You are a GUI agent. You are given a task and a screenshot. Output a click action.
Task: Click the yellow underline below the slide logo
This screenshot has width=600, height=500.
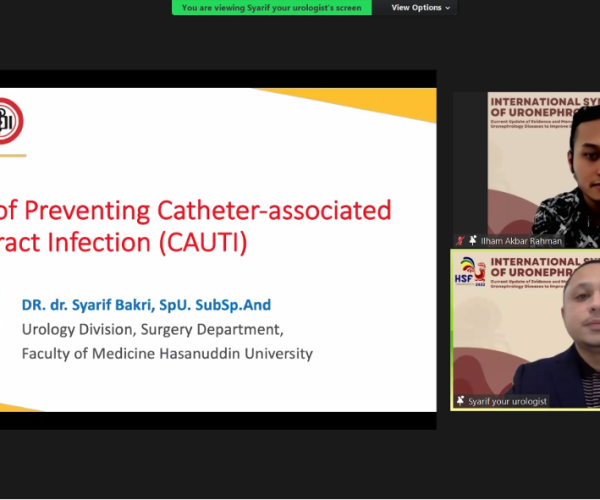click(x=13, y=156)
